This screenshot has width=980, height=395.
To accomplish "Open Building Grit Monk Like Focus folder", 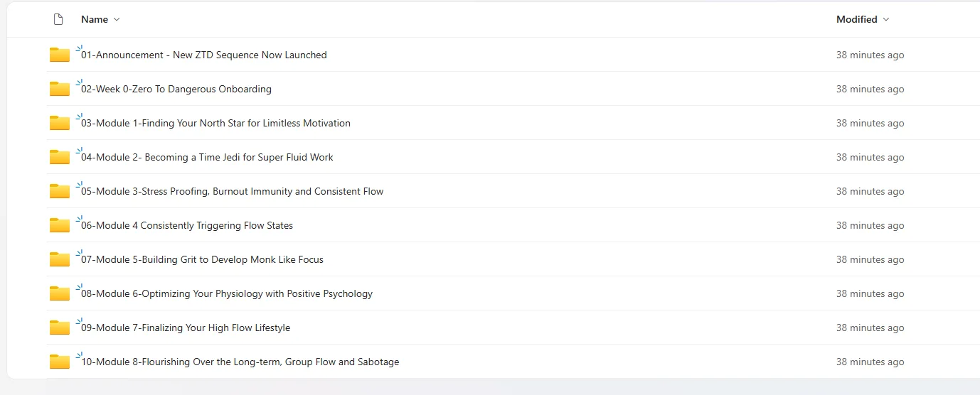I will [x=202, y=259].
